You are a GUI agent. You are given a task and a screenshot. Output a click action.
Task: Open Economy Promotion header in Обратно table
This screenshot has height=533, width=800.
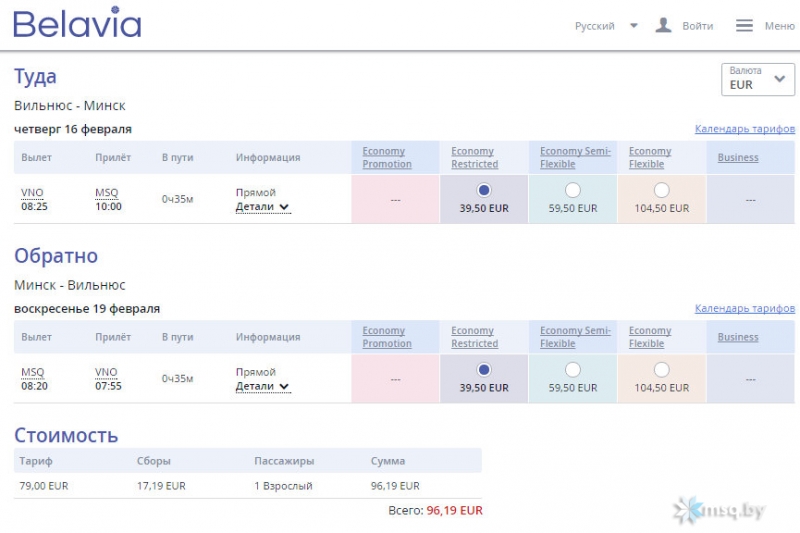click(387, 337)
